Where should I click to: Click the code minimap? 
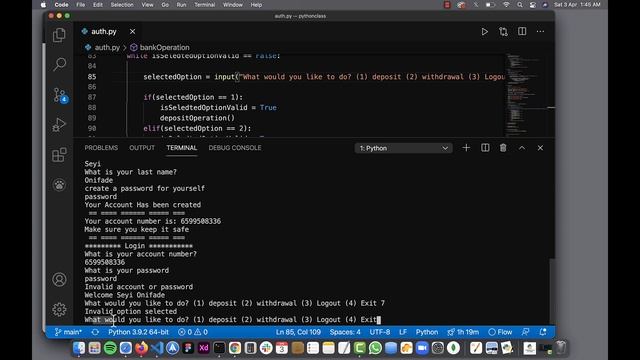[527, 95]
